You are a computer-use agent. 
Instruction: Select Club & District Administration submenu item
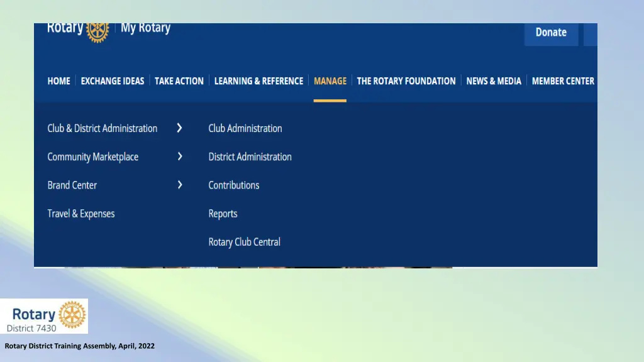click(103, 128)
